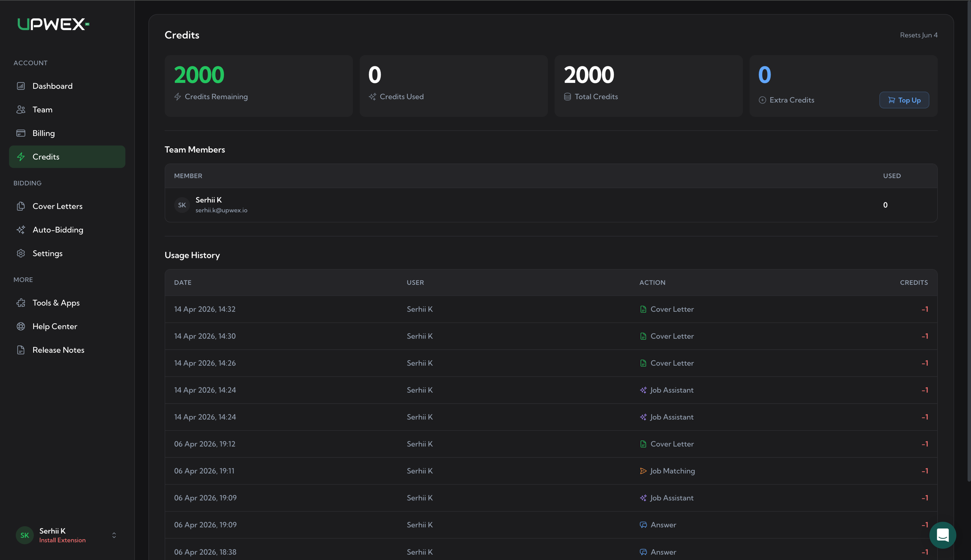Click the Settings gear icon
This screenshot has width=971, height=560.
21,253
